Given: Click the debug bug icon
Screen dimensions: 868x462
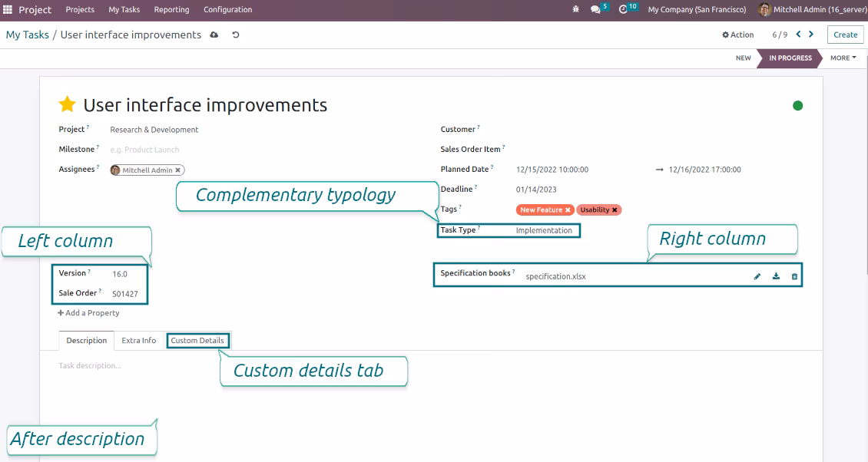Looking at the screenshot, I should pos(575,9).
